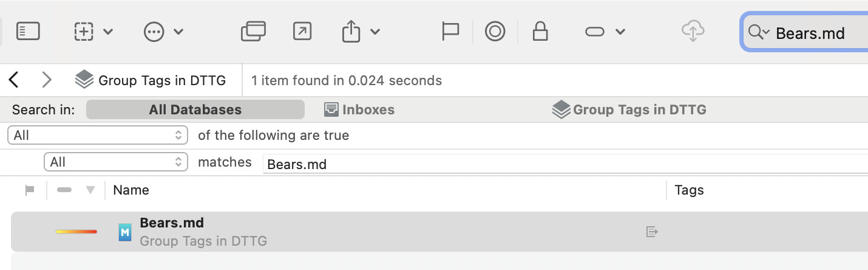The width and height of the screenshot is (868, 270).
Task: Toggle the sidebar view icon
Action: pos(28,31)
